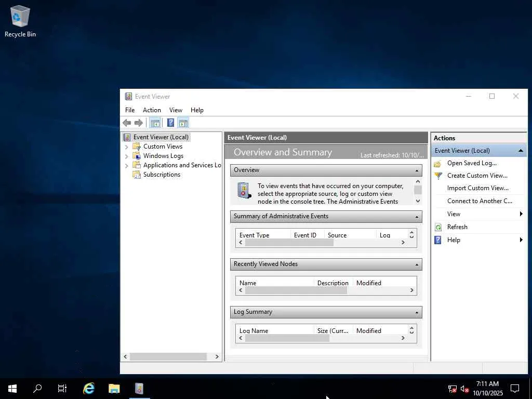Open the Action Center notifications icon
Screen dimensions: 532x399
click(x=515, y=388)
